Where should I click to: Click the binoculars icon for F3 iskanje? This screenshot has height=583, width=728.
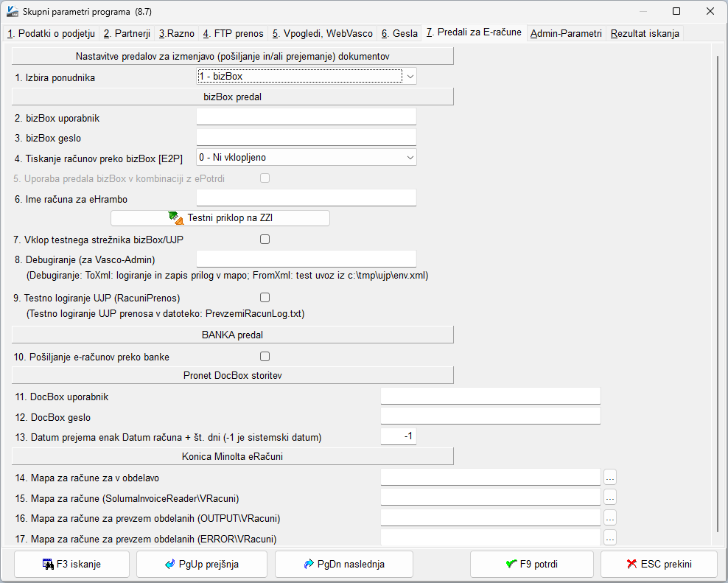[x=48, y=564]
